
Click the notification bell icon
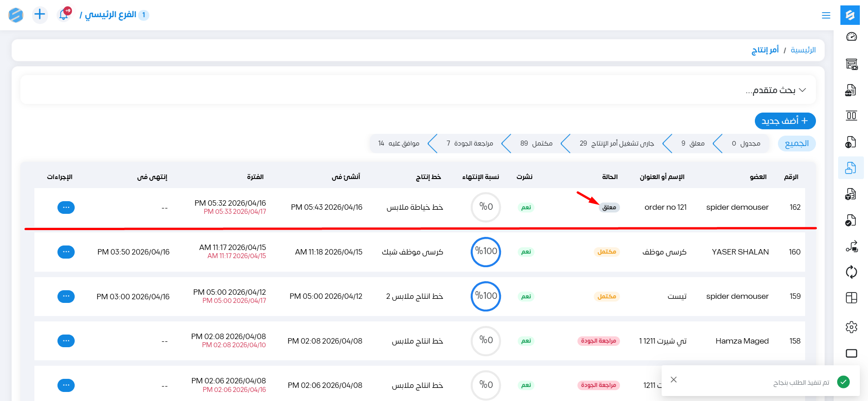point(64,15)
